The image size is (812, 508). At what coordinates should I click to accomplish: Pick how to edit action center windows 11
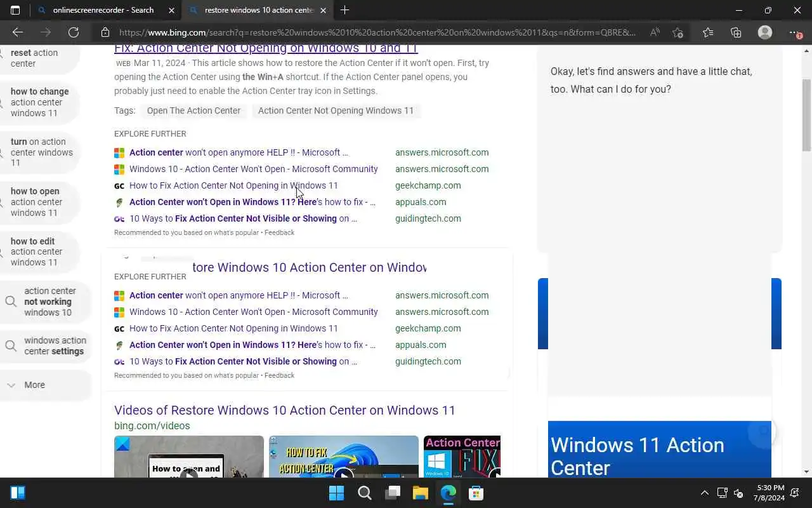39,251
